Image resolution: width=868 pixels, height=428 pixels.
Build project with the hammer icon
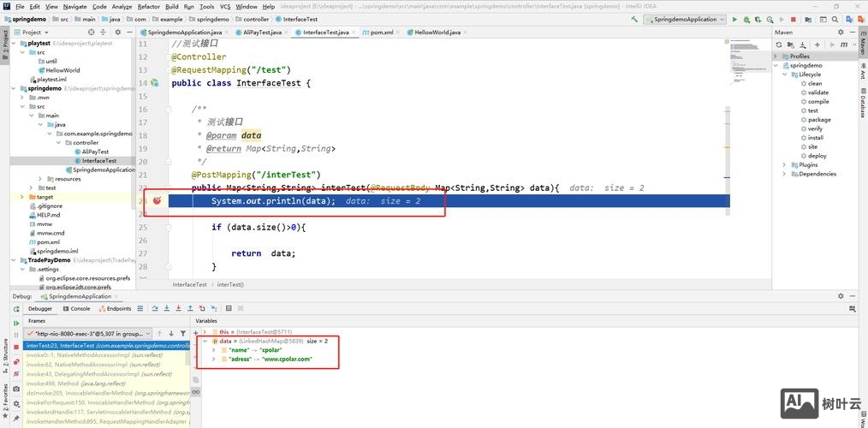[634, 19]
